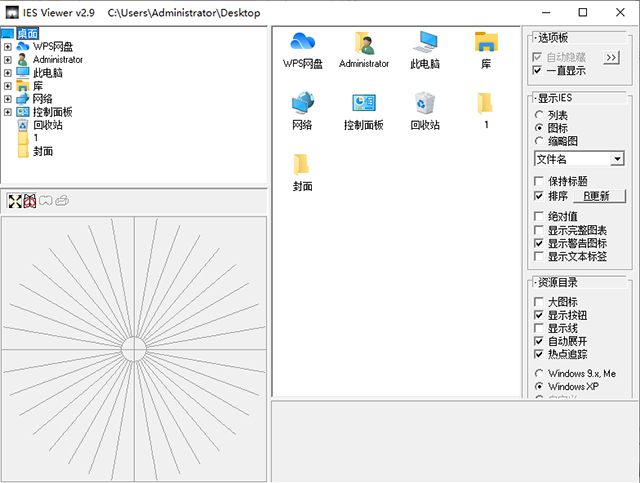Open the 此电脑 computer icon in the file pane
The width and height of the screenshot is (640, 483).
[x=425, y=42]
